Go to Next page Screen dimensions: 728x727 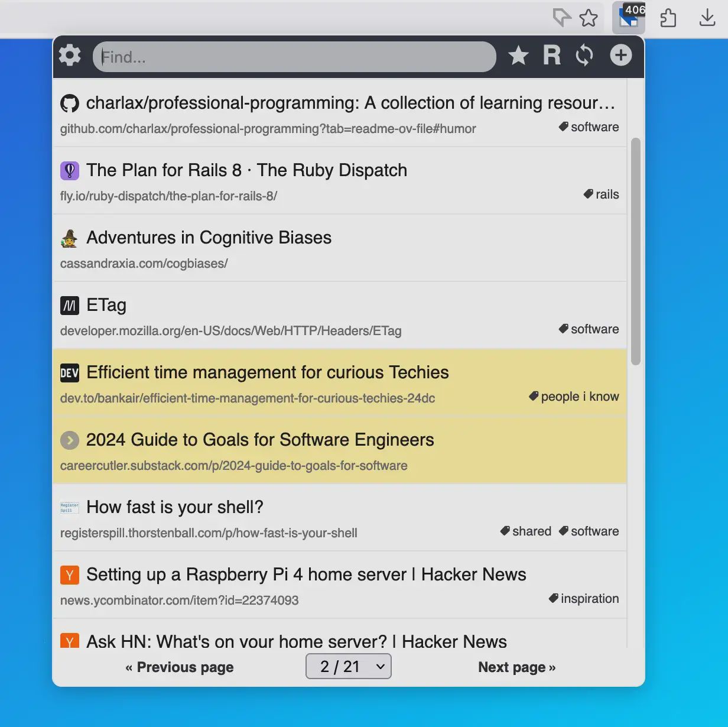click(516, 667)
